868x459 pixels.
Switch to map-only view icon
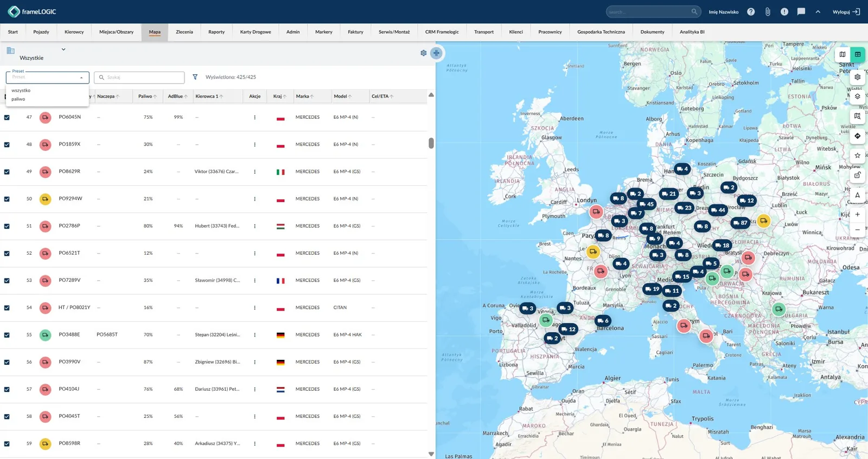click(843, 54)
